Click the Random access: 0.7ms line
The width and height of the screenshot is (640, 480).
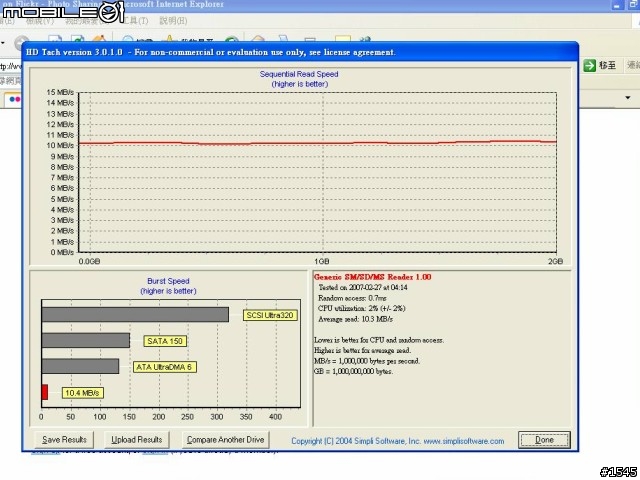coord(352,298)
